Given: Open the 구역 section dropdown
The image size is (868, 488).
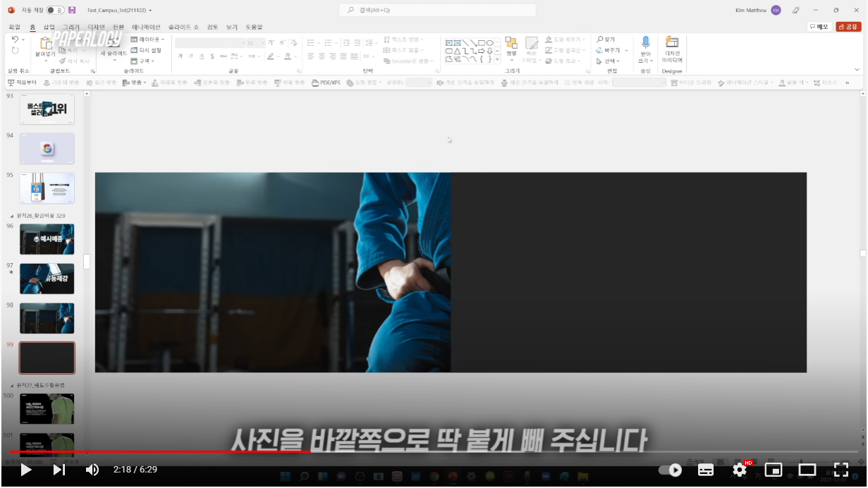Looking at the screenshot, I should [x=142, y=61].
